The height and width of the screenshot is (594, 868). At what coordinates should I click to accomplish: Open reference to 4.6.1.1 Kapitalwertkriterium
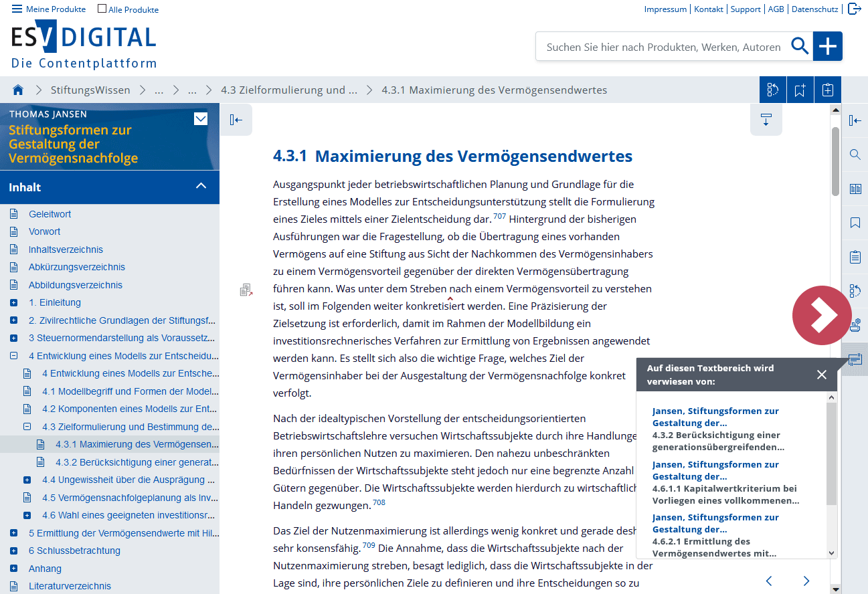(x=724, y=494)
